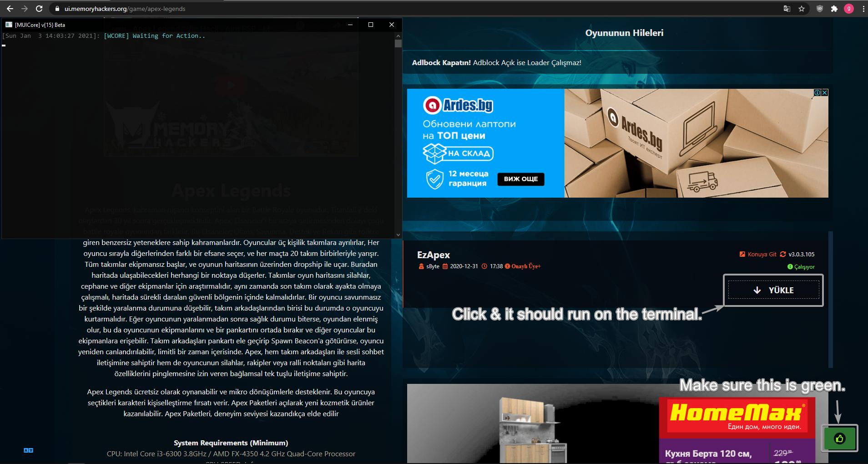Click the green thumbs-up status button
The width and height of the screenshot is (868, 464).
pos(840,439)
